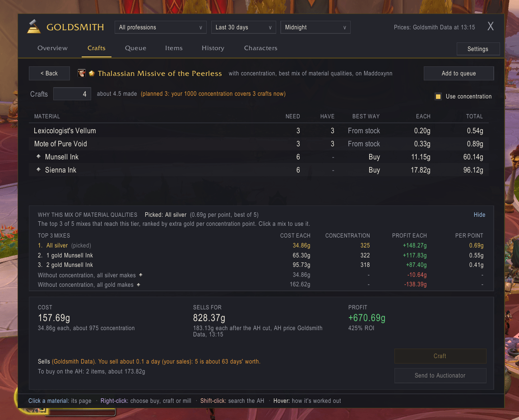Click the +670.69g profit value

pyautogui.click(x=367, y=318)
